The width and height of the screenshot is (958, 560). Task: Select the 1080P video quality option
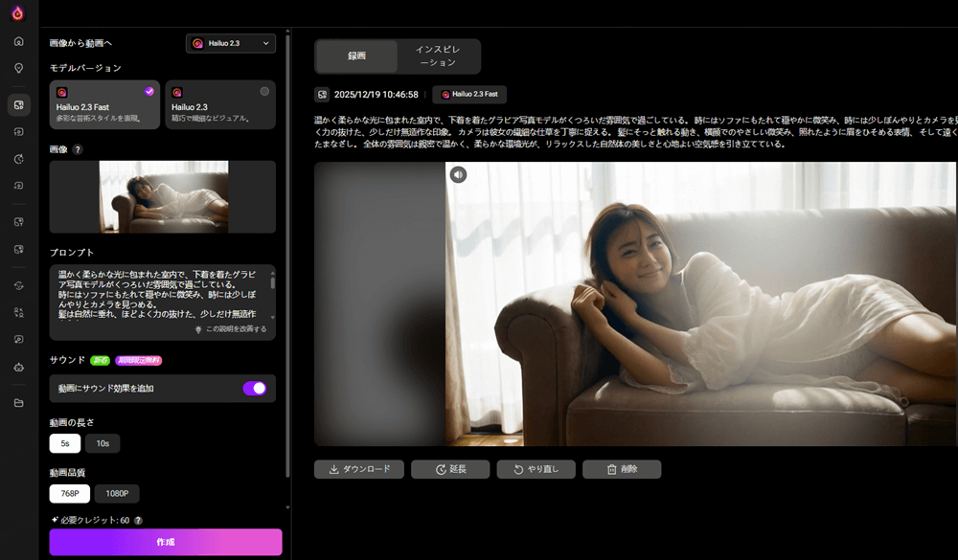pyautogui.click(x=116, y=493)
